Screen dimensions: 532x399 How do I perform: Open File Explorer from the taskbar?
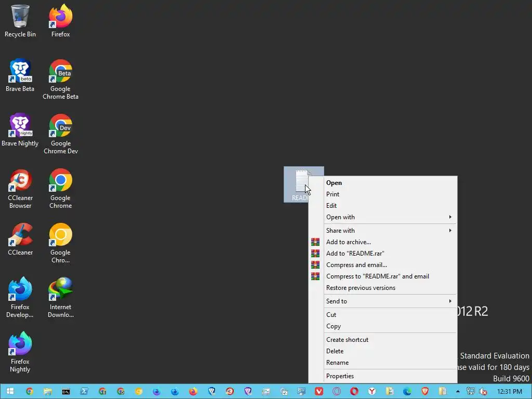pos(47,392)
